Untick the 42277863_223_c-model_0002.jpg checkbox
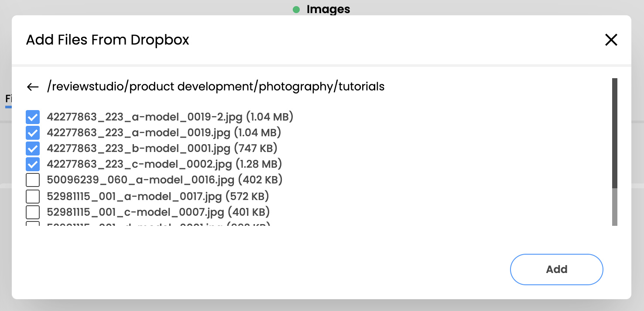Viewport: 644px width, 311px height. 33,164
